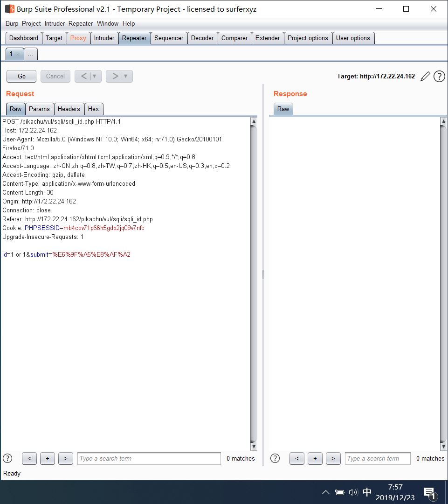Focus the response search term field
The height and width of the screenshot is (504, 448).
(x=378, y=458)
